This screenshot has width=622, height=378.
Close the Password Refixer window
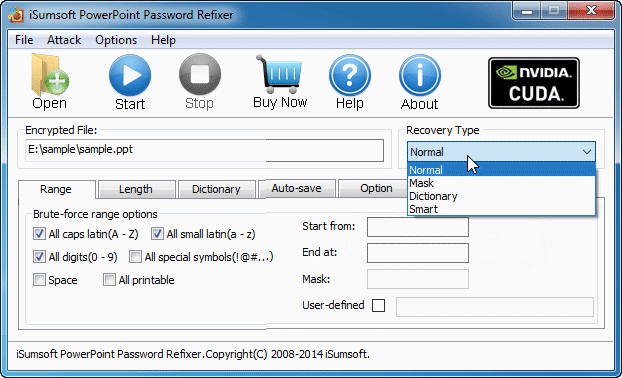(x=591, y=11)
